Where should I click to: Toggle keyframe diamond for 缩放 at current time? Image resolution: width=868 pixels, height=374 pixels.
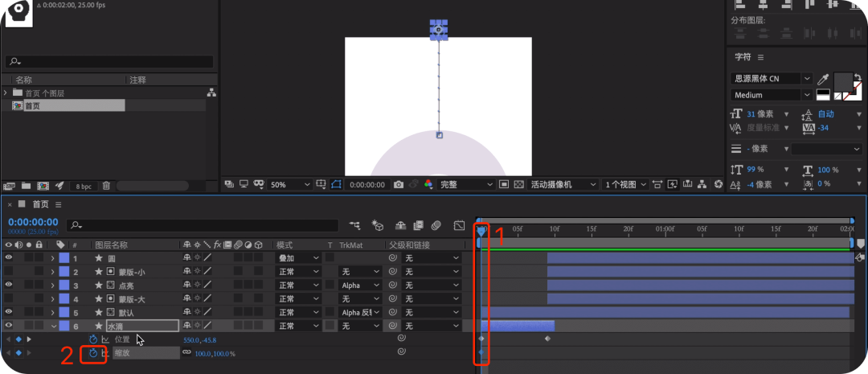point(18,353)
